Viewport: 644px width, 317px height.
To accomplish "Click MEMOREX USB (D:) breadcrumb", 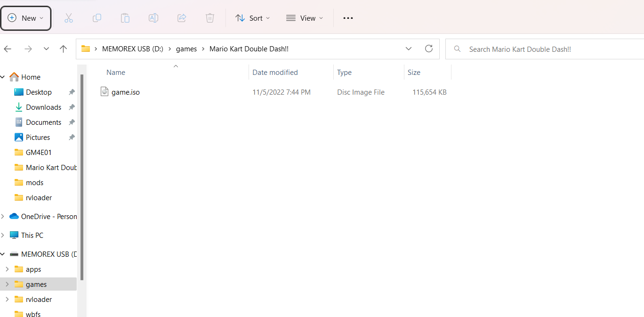I will point(133,49).
